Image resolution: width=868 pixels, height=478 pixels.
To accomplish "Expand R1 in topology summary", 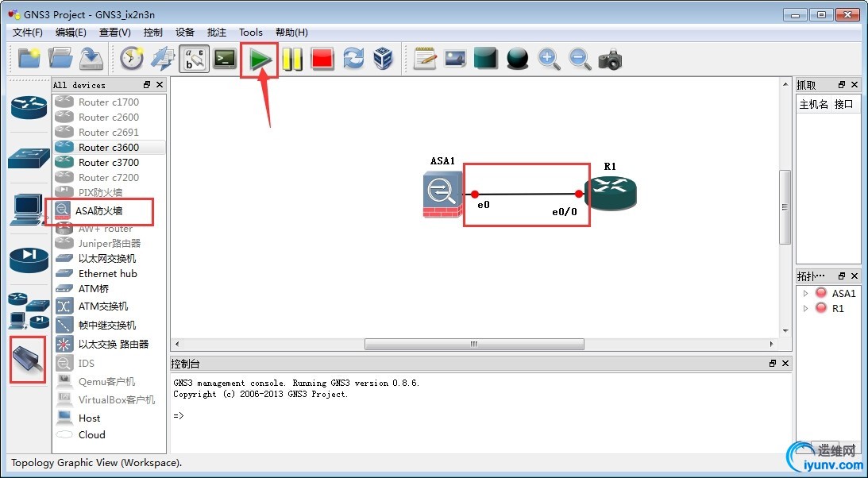I will point(805,308).
